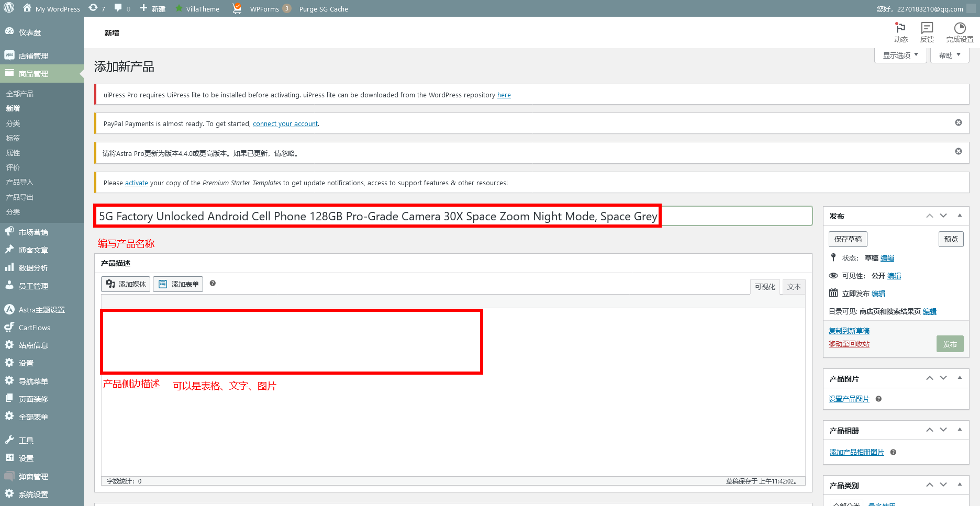Viewport: 980px width, 506px height.
Task: Click 设置产品图片 link
Action: point(849,399)
